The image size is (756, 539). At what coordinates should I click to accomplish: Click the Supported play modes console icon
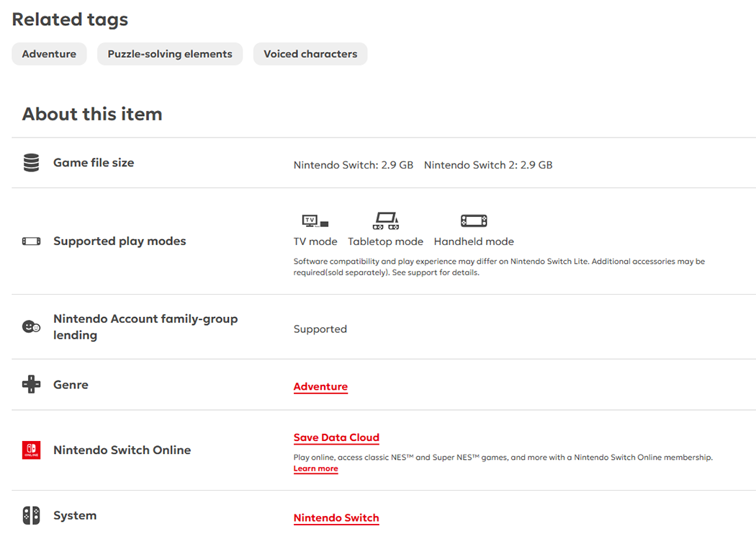pos(32,241)
